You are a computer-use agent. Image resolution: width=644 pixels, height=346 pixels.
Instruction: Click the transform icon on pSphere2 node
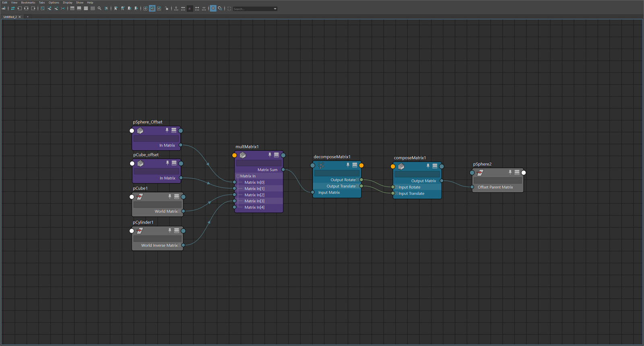480,173
